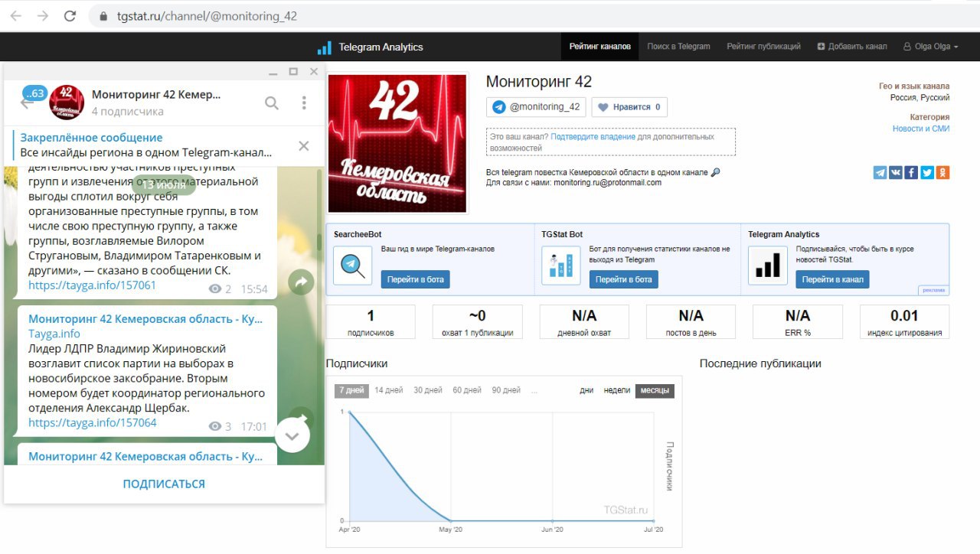Click the browser address bar URL
980x554 pixels.
coord(207,16)
